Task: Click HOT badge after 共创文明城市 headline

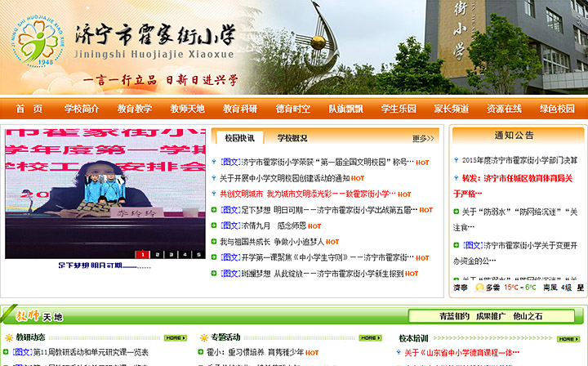Action: [x=404, y=194]
